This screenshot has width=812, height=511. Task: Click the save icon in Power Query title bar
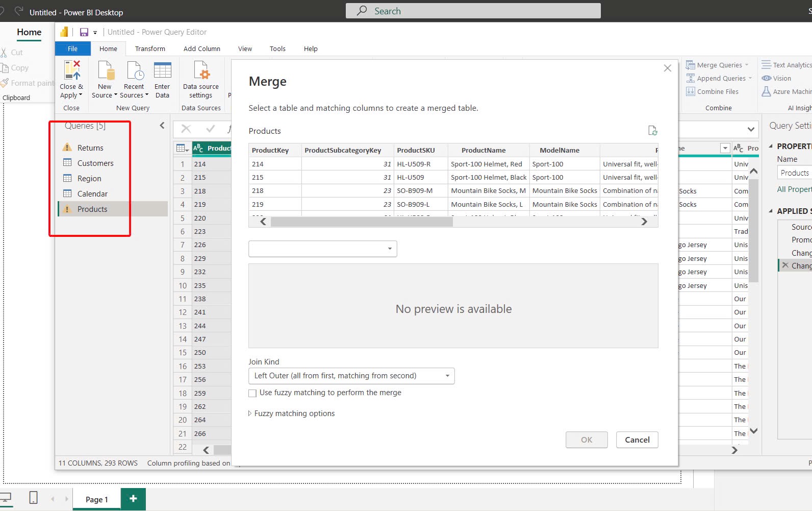(84, 32)
